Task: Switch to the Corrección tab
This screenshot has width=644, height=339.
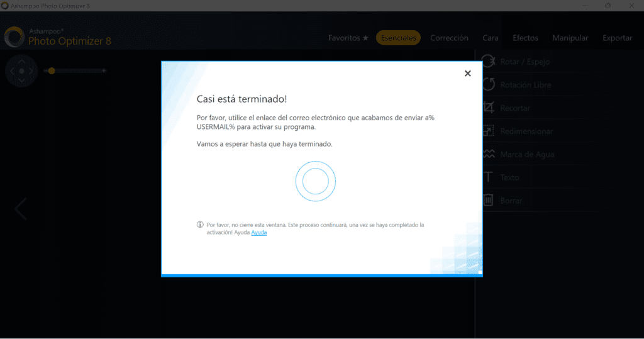Action: 449,38
